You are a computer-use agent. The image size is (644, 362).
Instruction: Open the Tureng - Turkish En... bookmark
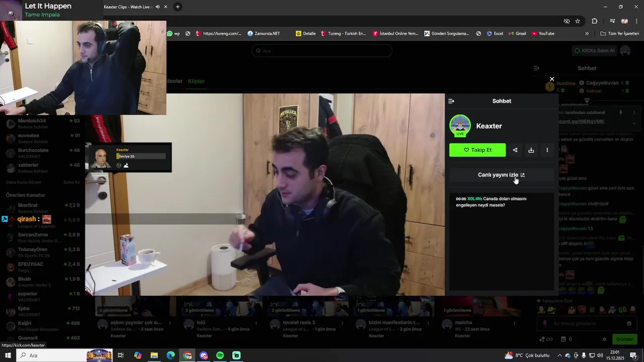pos(343,34)
